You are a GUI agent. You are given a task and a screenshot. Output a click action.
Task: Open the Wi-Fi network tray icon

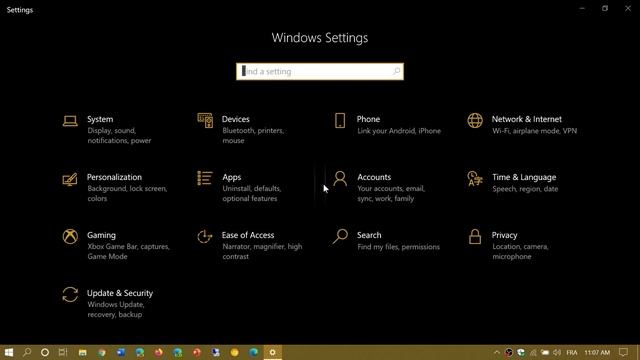[533, 352]
